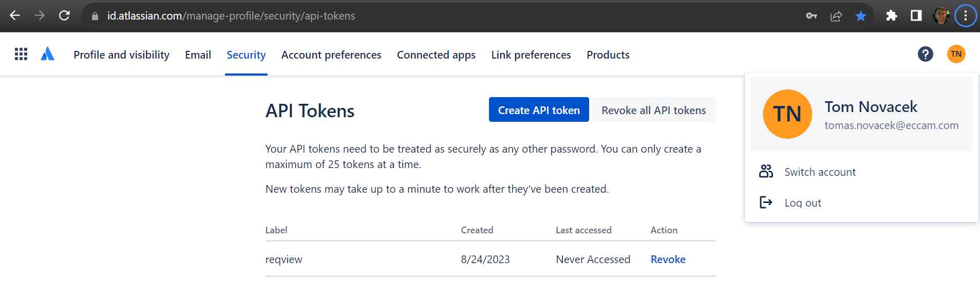Open the Atlassian app switcher grid
The image size is (980, 295).
[x=21, y=54]
